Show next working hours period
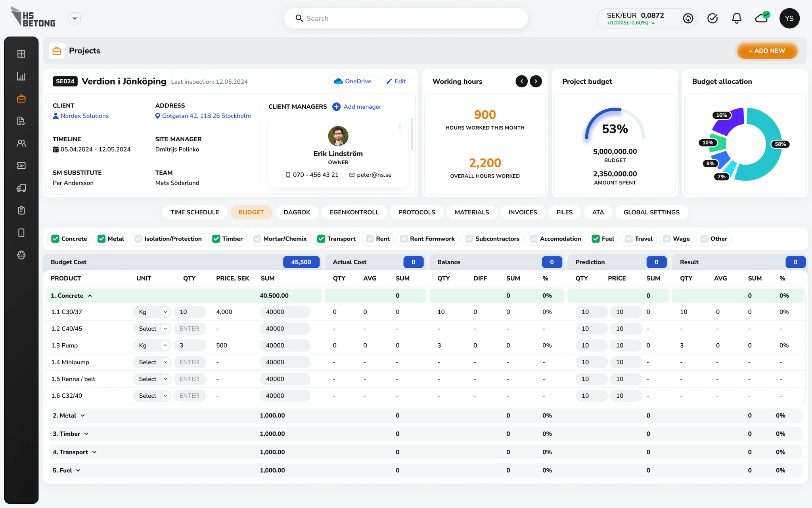 click(536, 81)
